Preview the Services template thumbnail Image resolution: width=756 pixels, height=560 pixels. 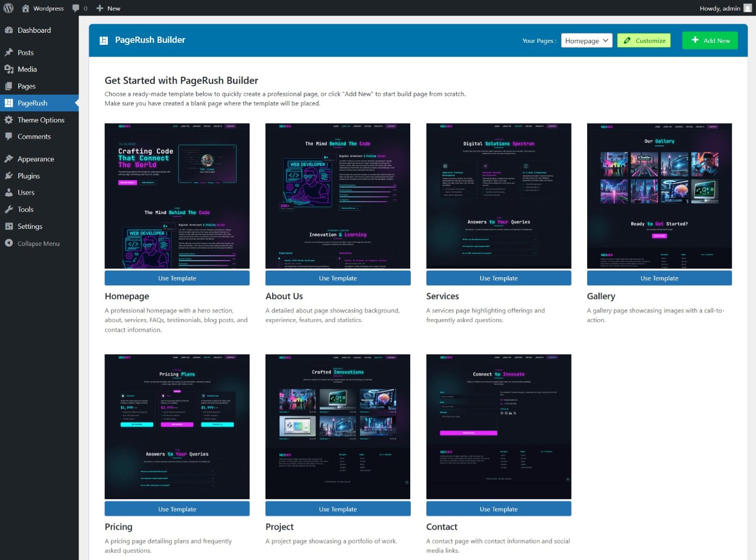click(x=498, y=196)
